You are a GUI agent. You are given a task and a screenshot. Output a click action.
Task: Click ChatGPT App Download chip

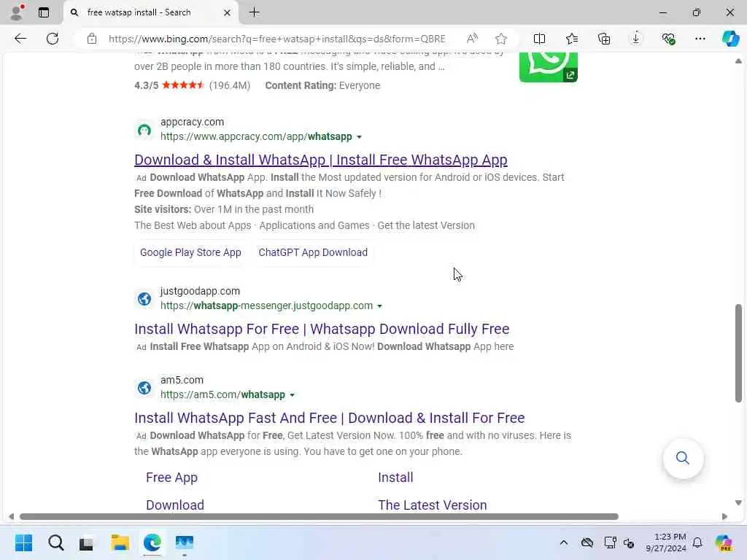313,252
